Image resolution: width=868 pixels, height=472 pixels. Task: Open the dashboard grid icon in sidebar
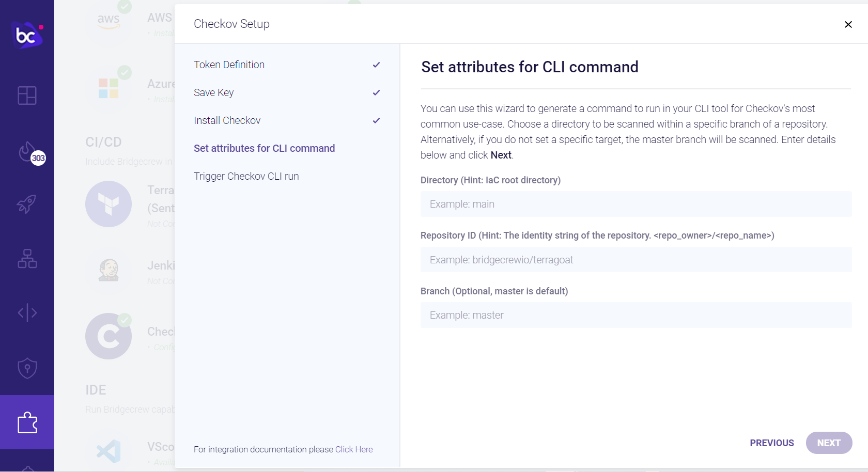pos(27,96)
